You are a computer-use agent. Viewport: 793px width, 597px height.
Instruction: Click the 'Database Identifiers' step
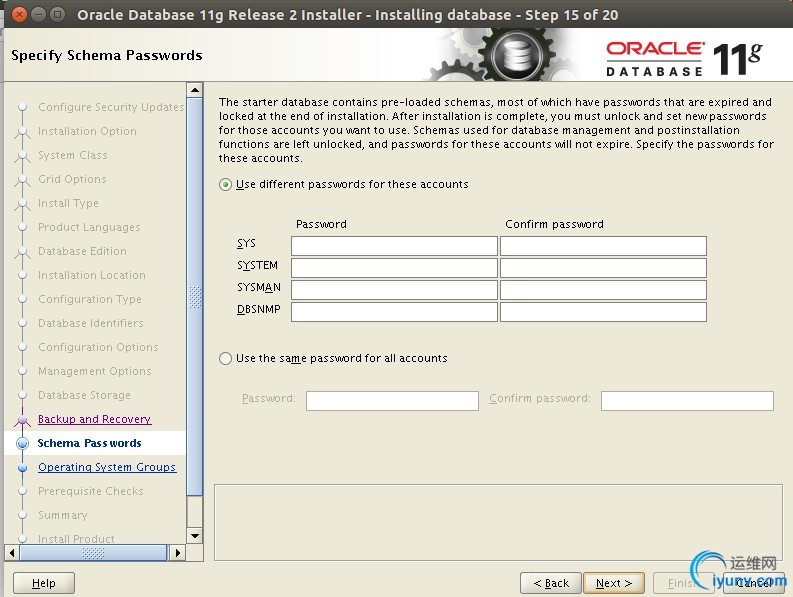pos(91,323)
